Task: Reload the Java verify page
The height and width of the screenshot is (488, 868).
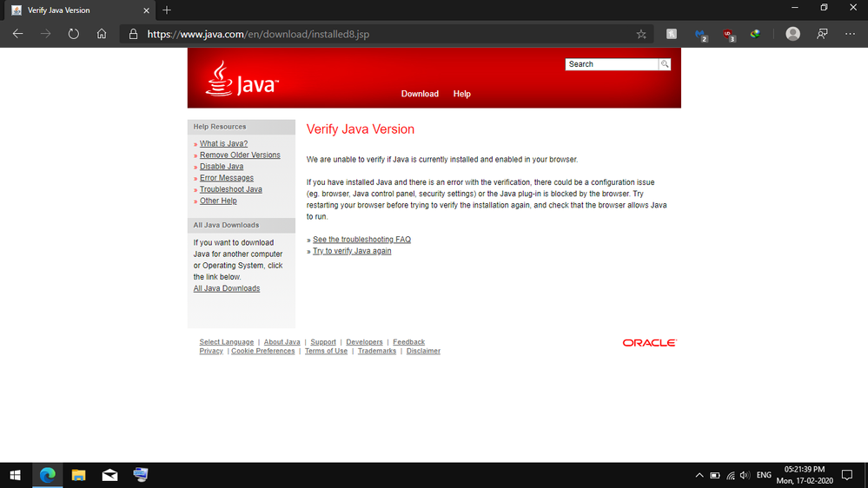Action: pyautogui.click(x=74, y=34)
